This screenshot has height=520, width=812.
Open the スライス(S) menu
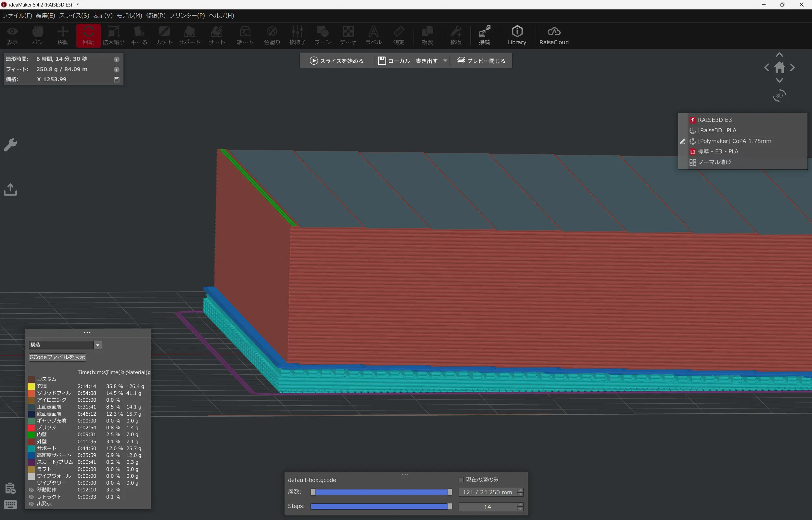tap(74, 16)
